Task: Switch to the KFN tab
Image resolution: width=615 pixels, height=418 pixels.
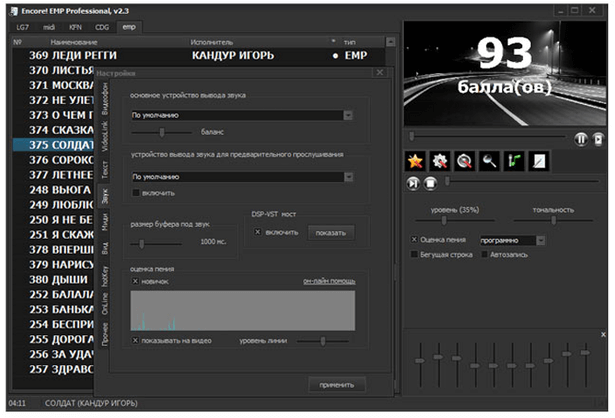Action: (x=76, y=27)
